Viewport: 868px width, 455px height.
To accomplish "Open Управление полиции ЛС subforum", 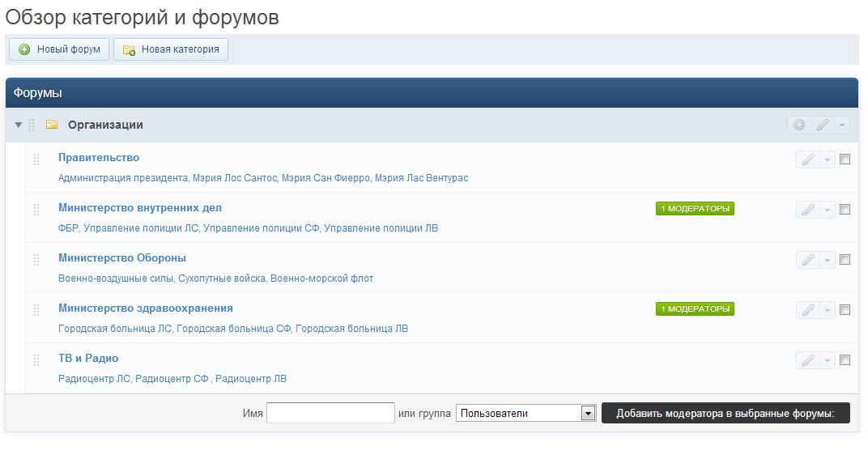I will coord(141,228).
